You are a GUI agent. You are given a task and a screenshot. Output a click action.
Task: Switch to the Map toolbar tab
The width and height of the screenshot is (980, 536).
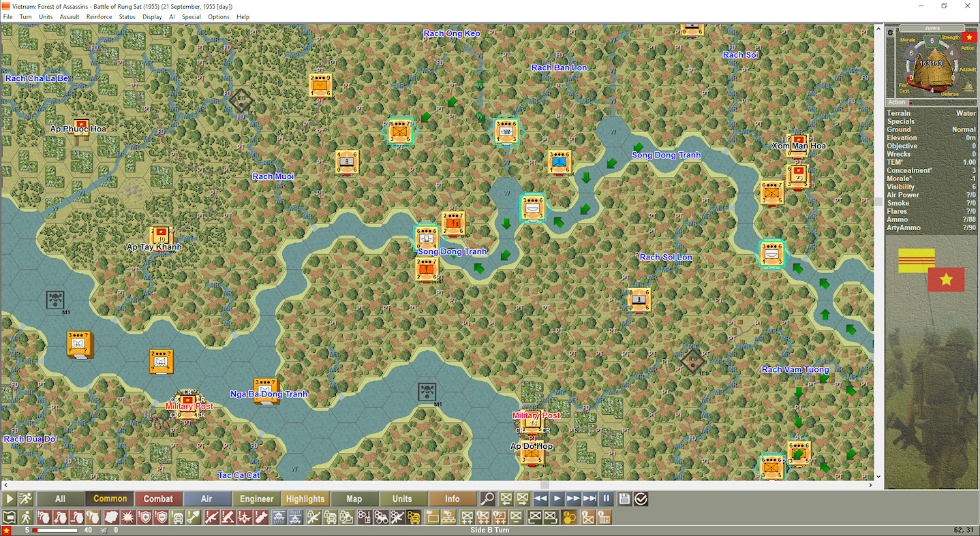coord(354,499)
